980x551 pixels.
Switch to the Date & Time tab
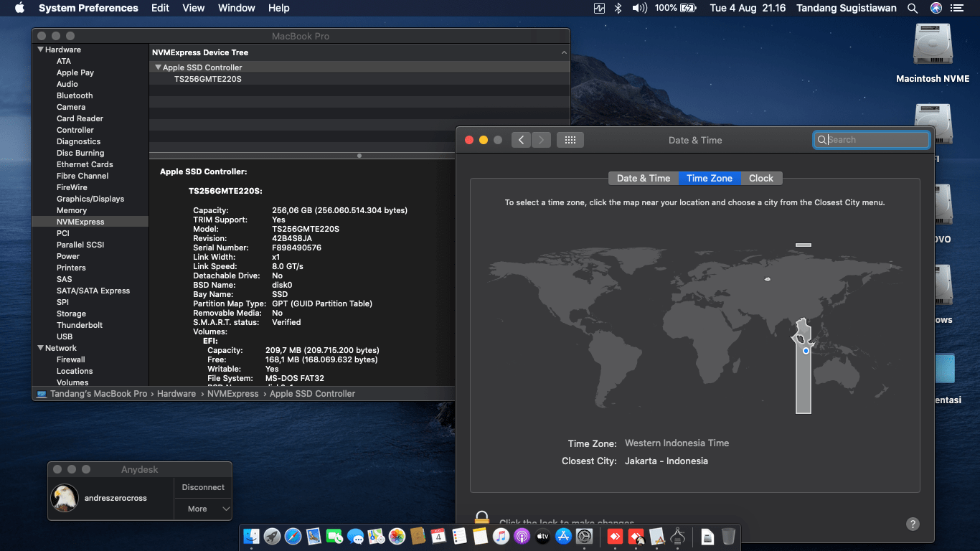pyautogui.click(x=643, y=178)
